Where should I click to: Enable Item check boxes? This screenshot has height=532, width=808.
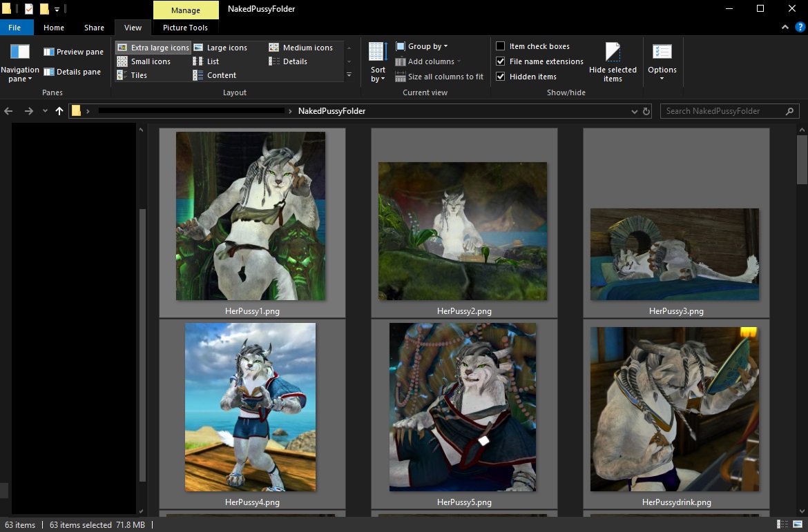(x=501, y=46)
